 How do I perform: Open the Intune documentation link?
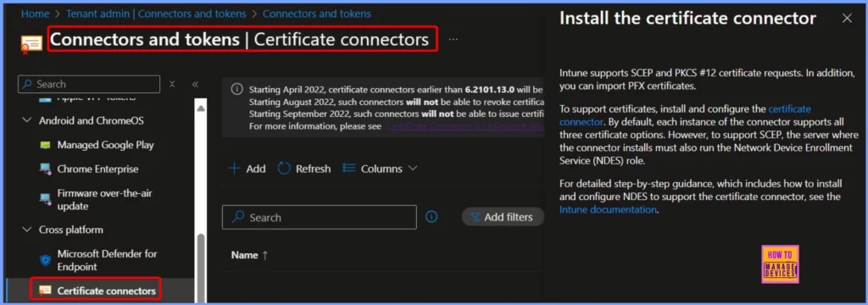[608, 210]
